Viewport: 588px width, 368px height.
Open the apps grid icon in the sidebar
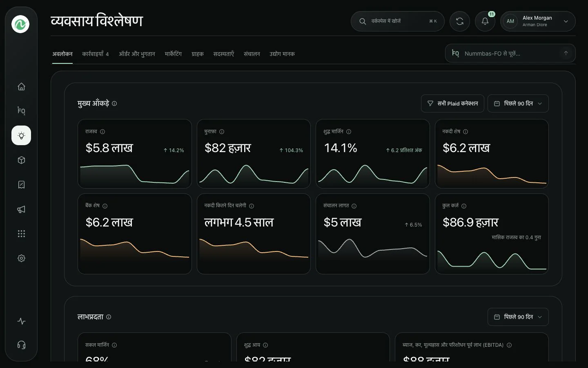[x=21, y=234]
